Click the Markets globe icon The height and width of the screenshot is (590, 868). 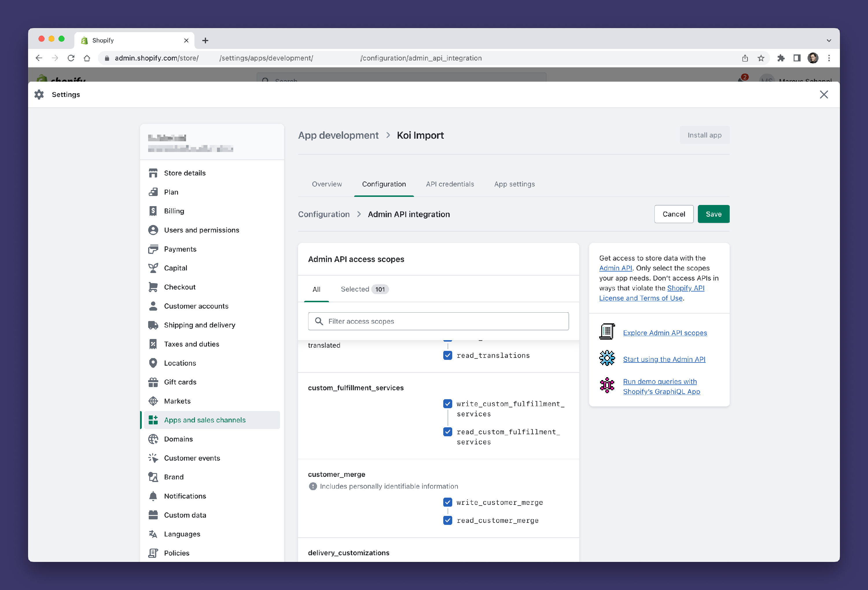[x=153, y=401]
